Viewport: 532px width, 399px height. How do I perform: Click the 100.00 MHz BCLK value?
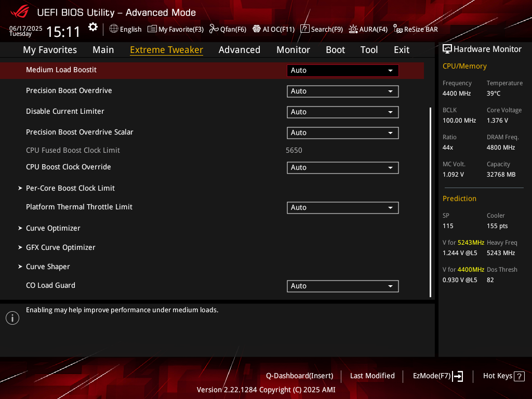tap(459, 121)
